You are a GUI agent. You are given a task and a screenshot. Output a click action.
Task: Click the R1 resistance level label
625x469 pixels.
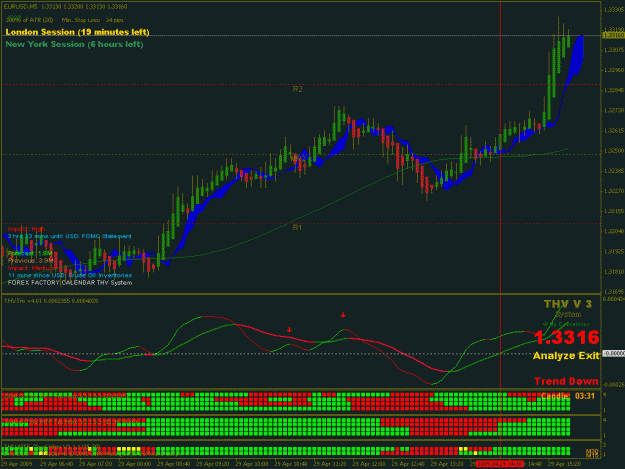pos(297,227)
